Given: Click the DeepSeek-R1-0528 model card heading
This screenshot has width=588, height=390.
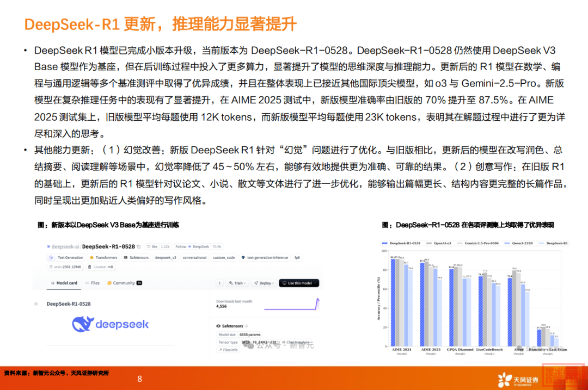Looking at the screenshot, I should (x=69, y=304).
